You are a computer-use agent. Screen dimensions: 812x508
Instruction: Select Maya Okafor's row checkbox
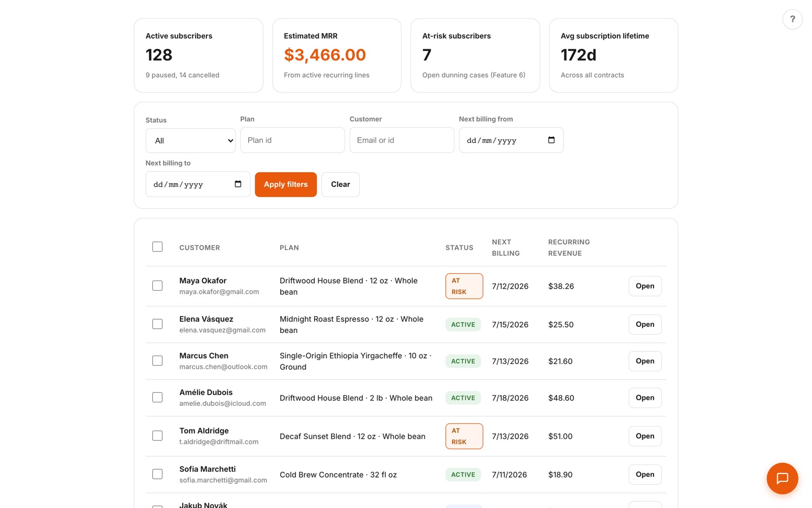(x=157, y=286)
